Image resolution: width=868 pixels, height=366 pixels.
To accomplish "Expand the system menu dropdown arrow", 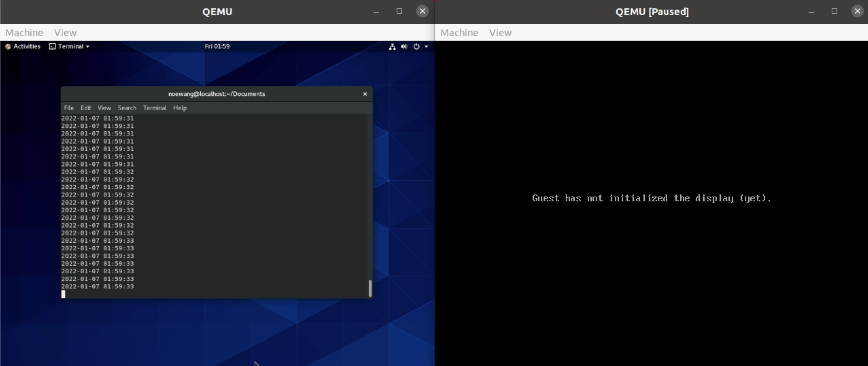I will pyautogui.click(x=426, y=47).
